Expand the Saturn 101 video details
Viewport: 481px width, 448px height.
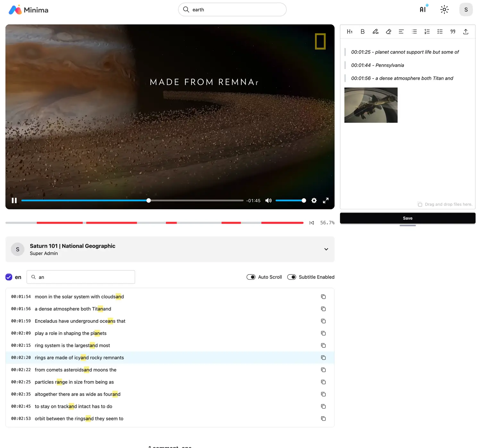[326, 249]
